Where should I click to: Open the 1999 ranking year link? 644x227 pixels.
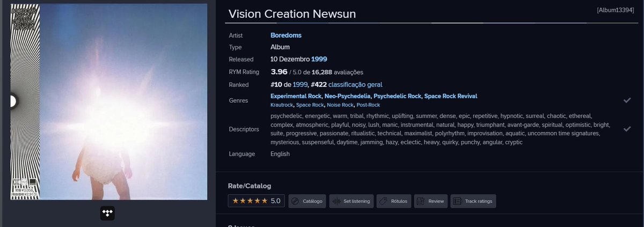pyautogui.click(x=301, y=84)
